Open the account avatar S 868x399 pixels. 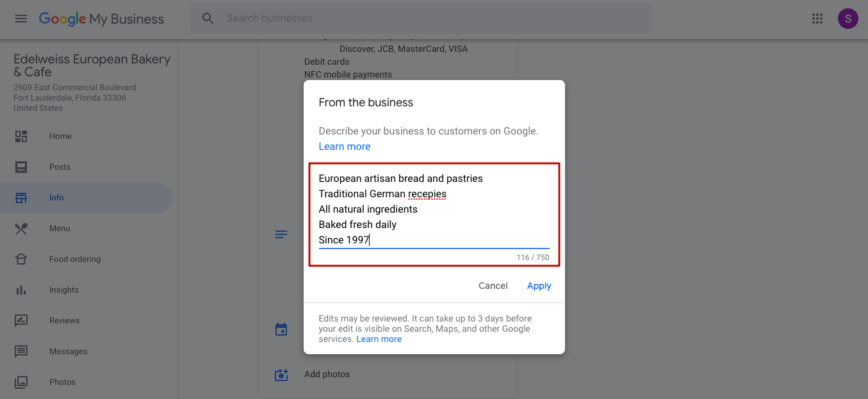[x=848, y=19]
